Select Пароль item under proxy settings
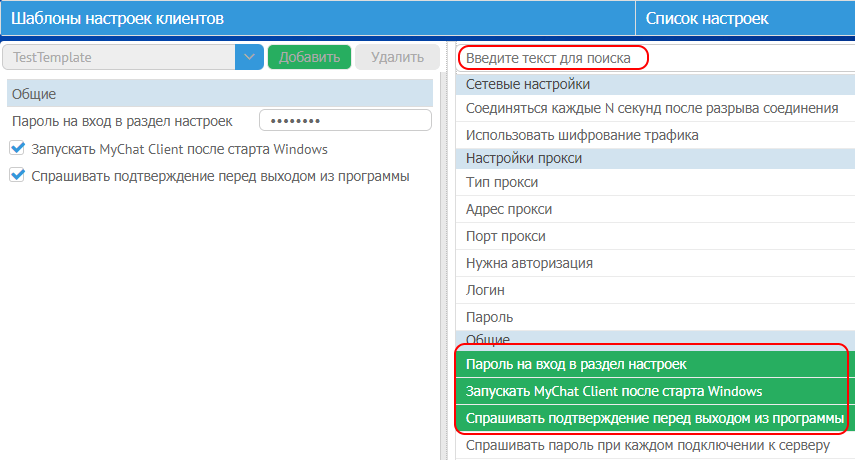 tap(490, 318)
